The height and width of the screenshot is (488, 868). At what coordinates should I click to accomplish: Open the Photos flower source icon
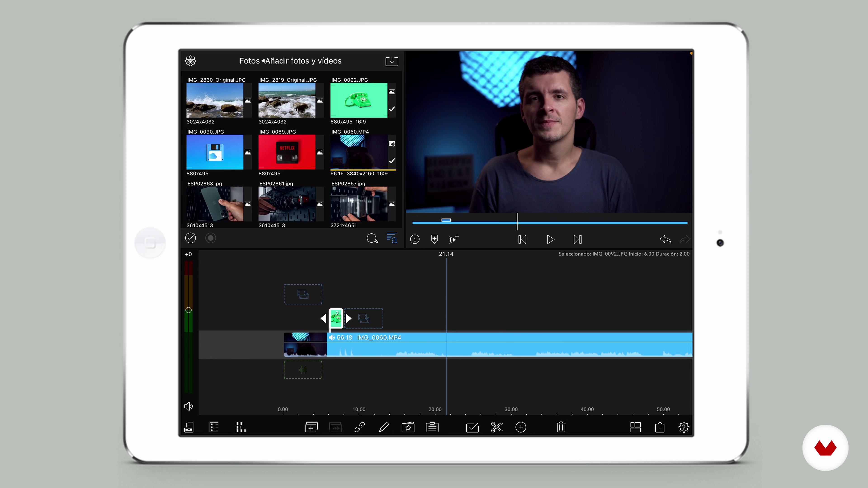click(x=190, y=61)
